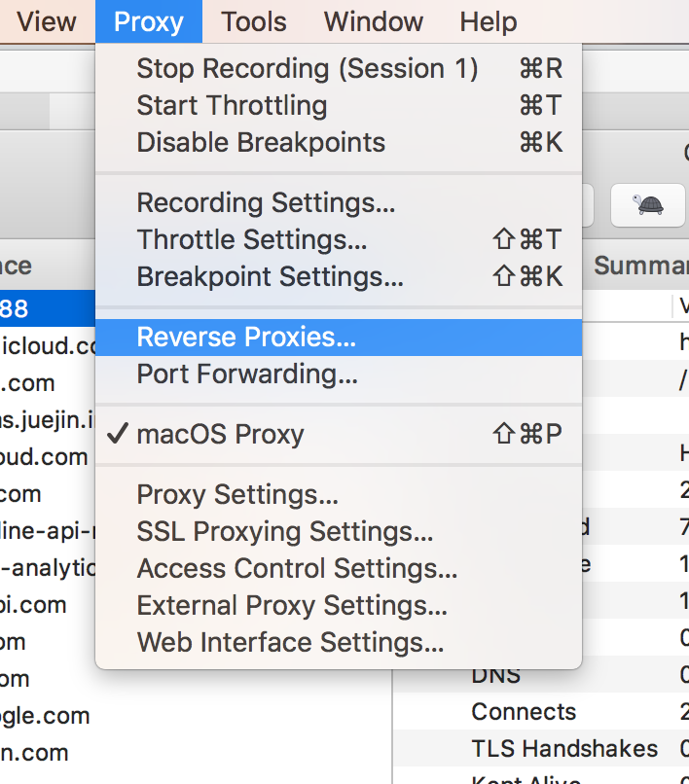The width and height of the screenshot is (689, 784).
Task: Toggle the macOS Proxy option
Action: point(220,435)
